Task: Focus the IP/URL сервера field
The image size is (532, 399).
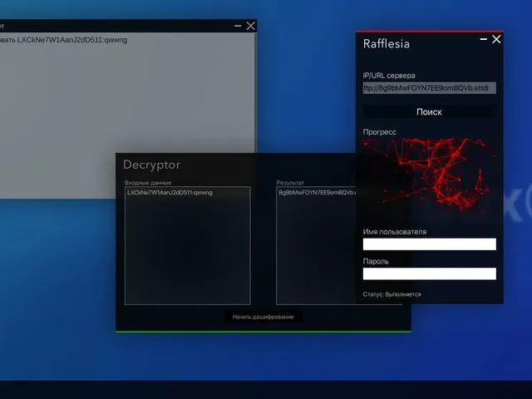Action: tap(429, 88)
